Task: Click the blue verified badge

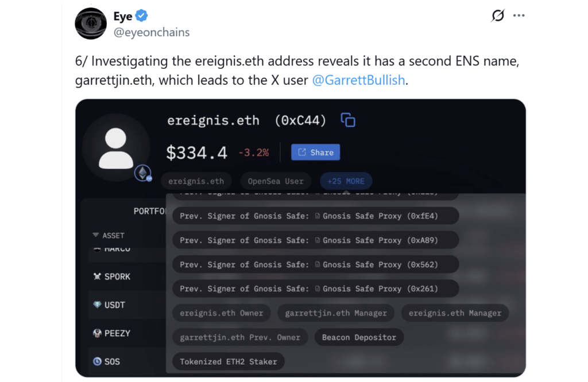Action: (142, 17)
